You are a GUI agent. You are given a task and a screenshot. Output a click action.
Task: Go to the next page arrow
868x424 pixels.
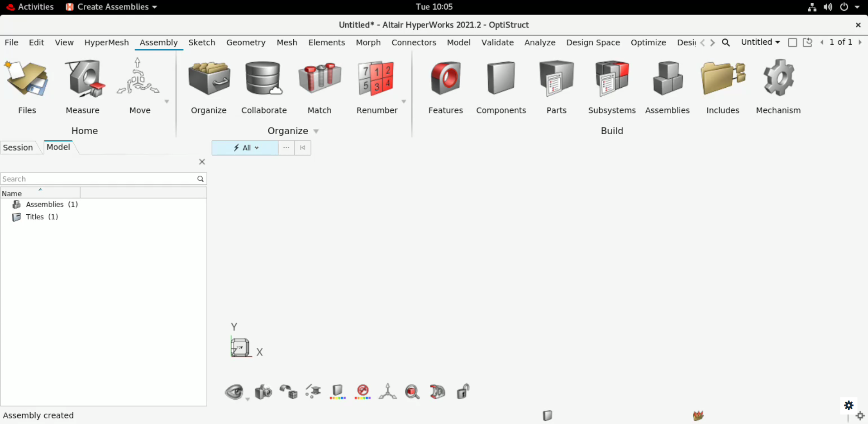(x=860, y=42)
